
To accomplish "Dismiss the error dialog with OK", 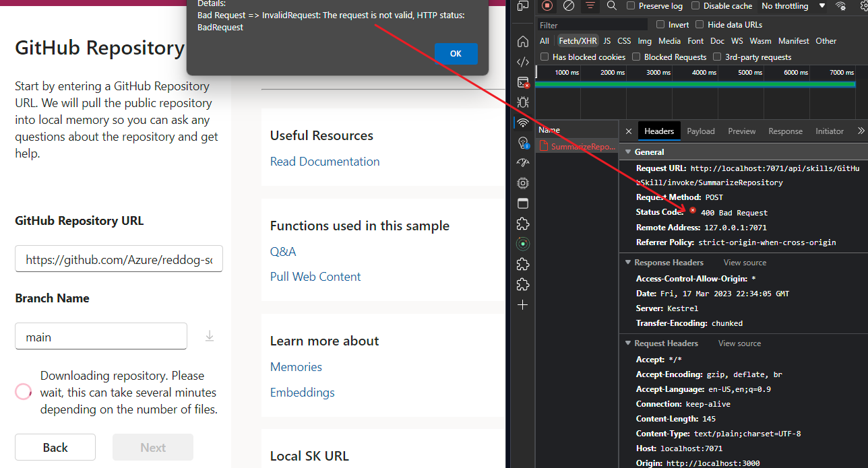I will pyautogui.click(x=456, y=53).
